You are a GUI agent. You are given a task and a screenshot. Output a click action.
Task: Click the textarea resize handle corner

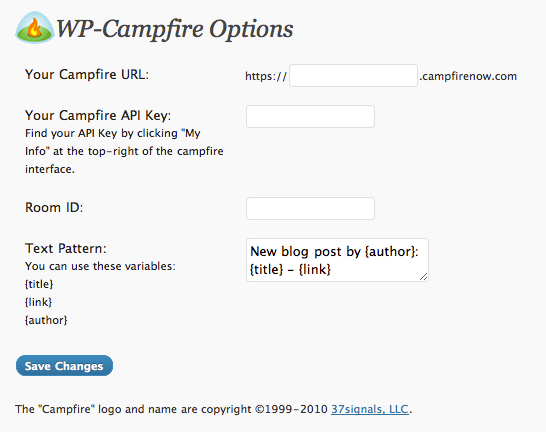pyautogui.click(x=423, y=277)
